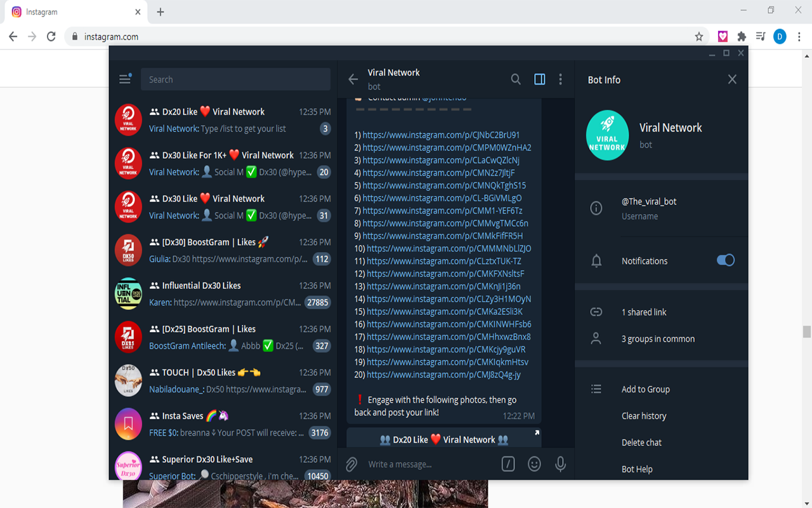Open TOUCH Dx50 Likes chat
The width and height of the screenshot is (812, 508).
pyautogui.click(x=223, y=381)
